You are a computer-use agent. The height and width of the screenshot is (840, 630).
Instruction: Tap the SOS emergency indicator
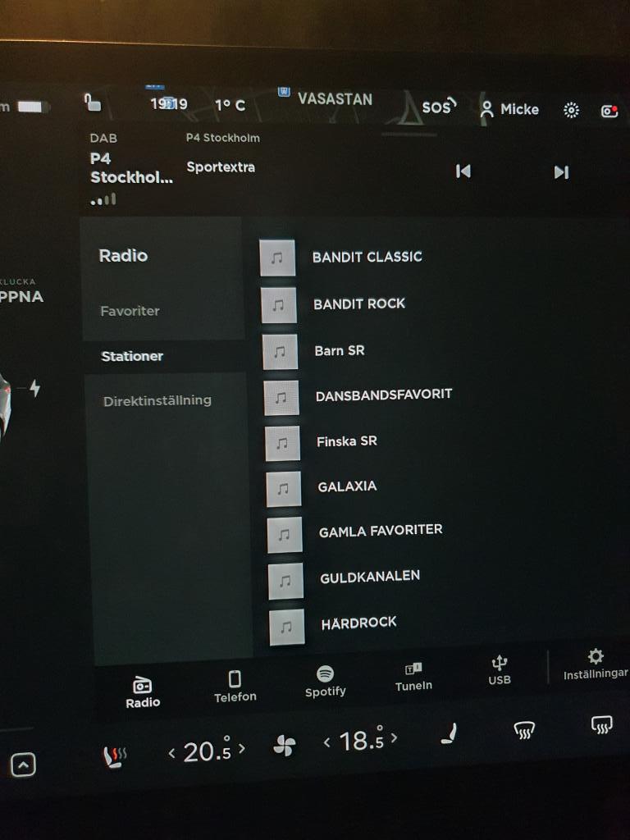tap(439, 106)
